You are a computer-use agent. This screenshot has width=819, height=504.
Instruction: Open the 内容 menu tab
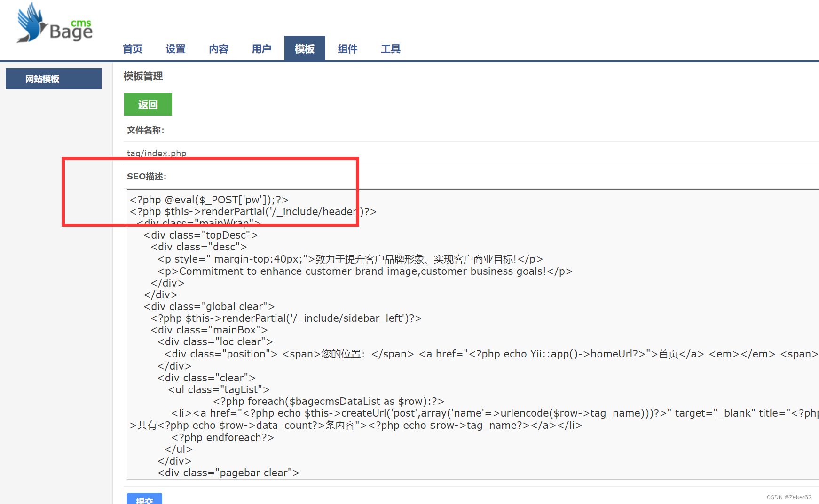click(x=219, y=48)
